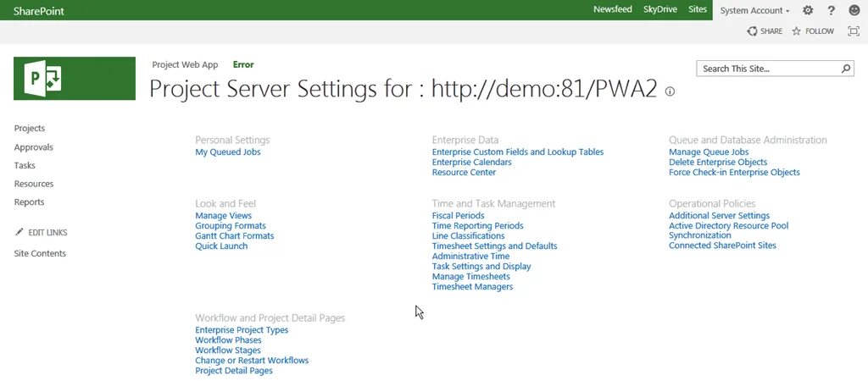
Task: Click the pencil icon for Edit Links
Action: point(19,232)
